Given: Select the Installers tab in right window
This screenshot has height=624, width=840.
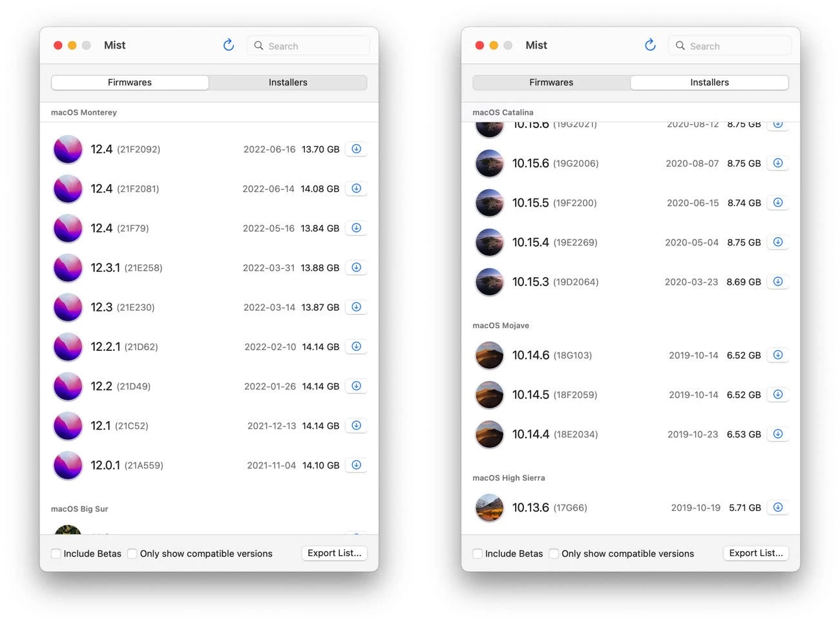Looking at the screenshot, I should click(x=709, y=83).
